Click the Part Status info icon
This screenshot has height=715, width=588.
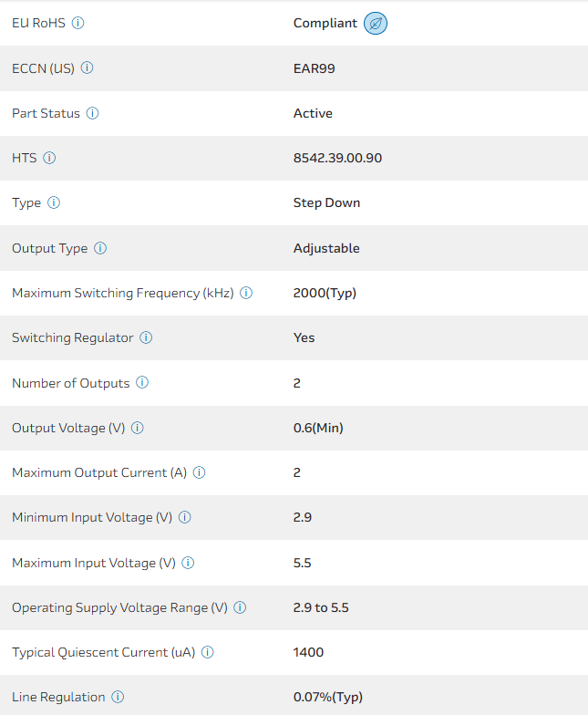point(93,113)
